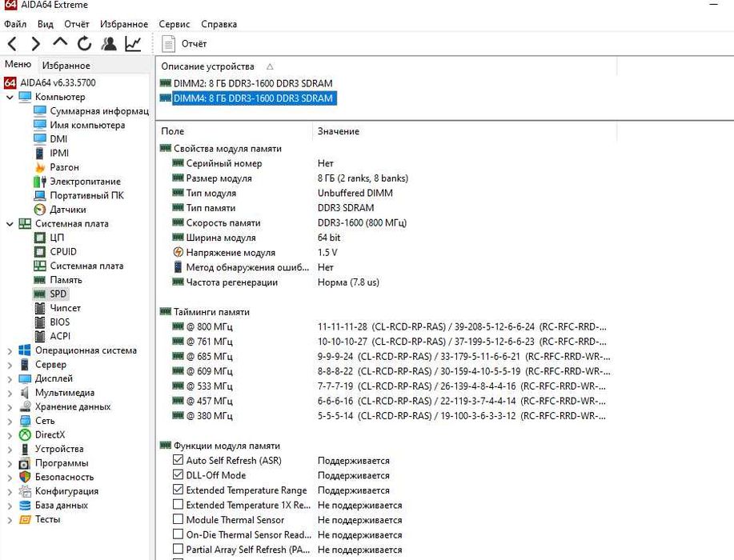
Task: Open the Справка menu
Action: coord(219,24)
